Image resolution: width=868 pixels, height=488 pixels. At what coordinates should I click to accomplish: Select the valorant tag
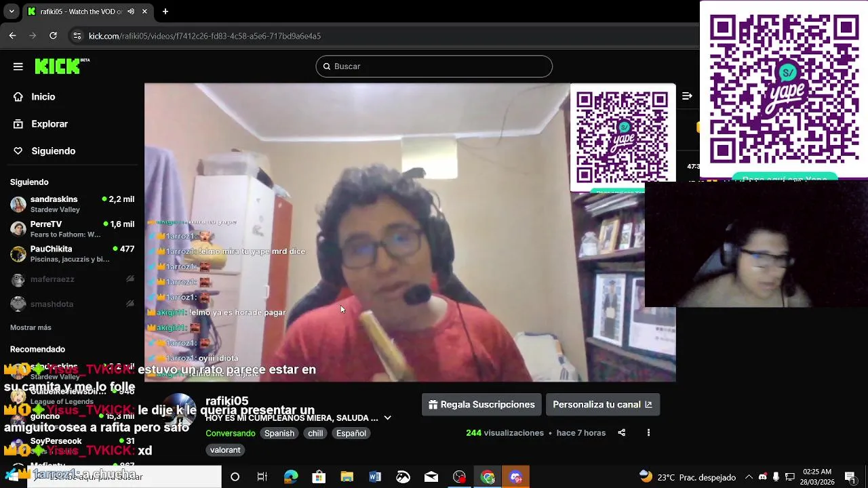[225, 450]
